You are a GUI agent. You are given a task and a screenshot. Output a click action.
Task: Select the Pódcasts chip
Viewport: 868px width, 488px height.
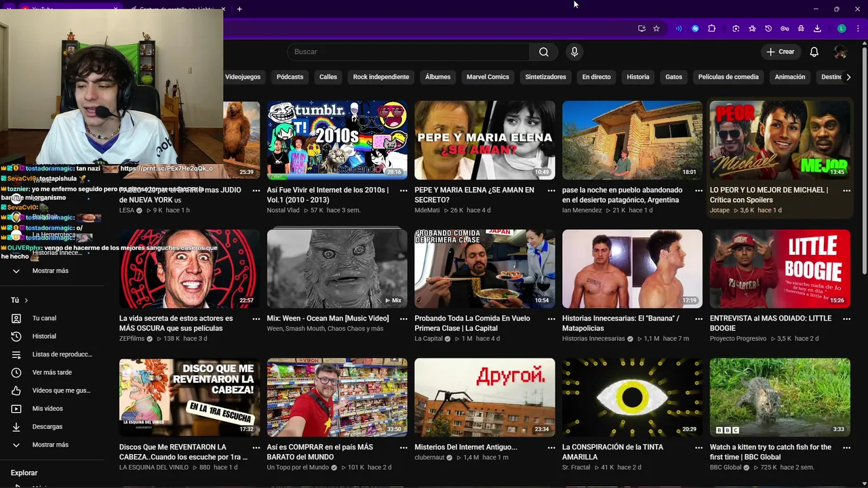click(x=290, y=77)
